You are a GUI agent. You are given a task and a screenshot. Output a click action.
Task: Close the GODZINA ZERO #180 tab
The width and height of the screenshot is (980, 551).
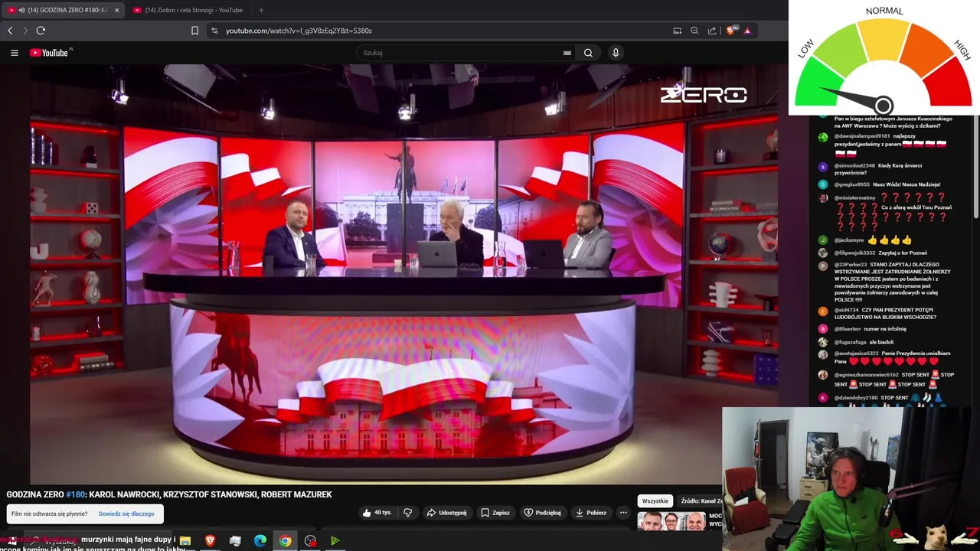tap(117, 10)
